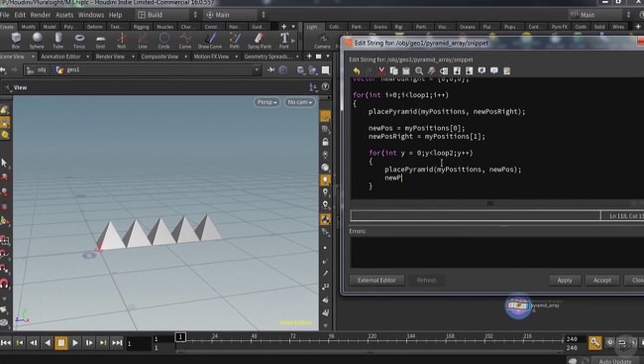Click the search magnifier icon in editor
Image resolution: width=644 pixels, height=364 pixels.
[419, 70]
